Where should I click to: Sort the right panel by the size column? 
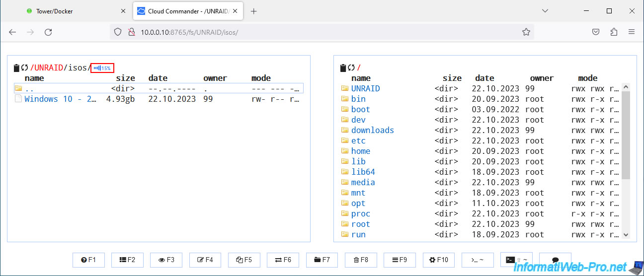click(x=452, y=78)
